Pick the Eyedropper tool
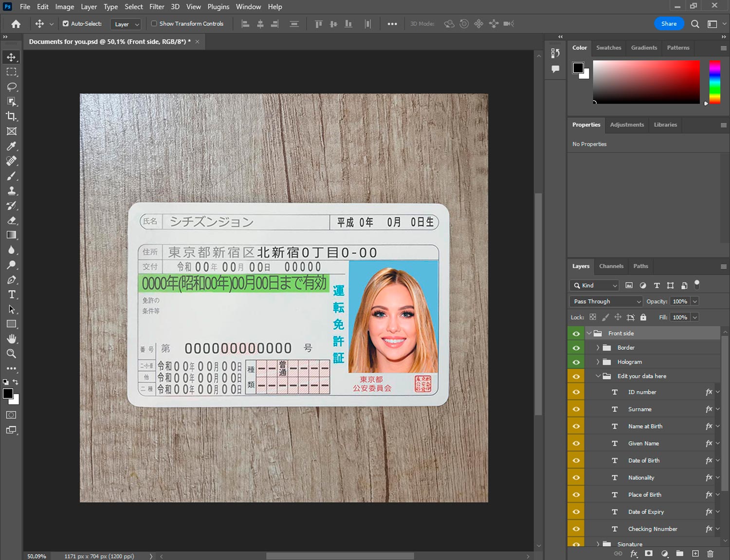This screenshot has height=560, width=730. 12,146
